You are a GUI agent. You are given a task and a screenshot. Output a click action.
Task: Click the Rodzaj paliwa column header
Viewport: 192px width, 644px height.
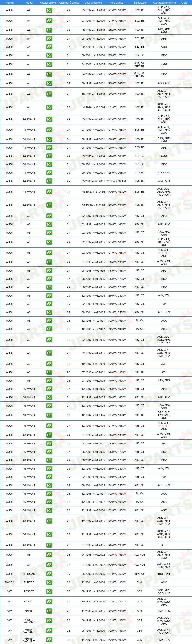[x=48, y=3]
